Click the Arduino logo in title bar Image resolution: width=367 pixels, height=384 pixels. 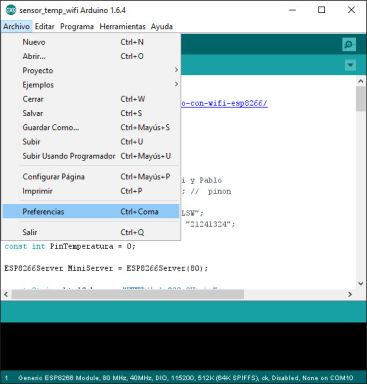click(x=11, y=10)
